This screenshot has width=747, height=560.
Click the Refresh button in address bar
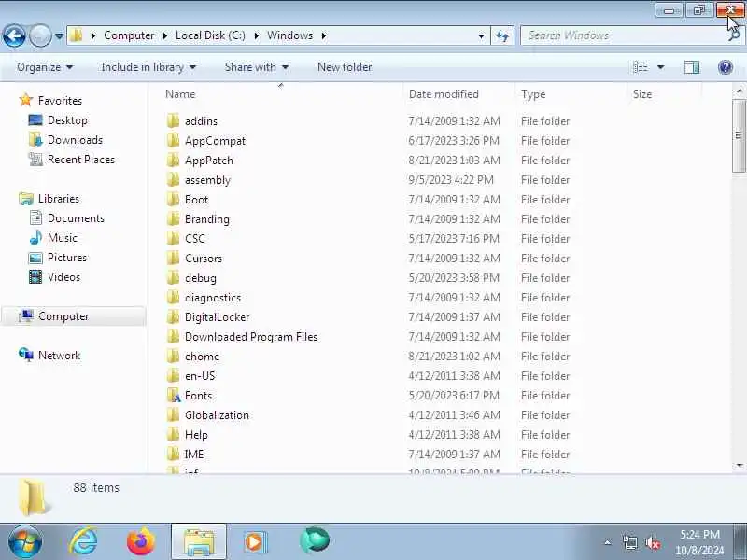[x=502, y=35]
